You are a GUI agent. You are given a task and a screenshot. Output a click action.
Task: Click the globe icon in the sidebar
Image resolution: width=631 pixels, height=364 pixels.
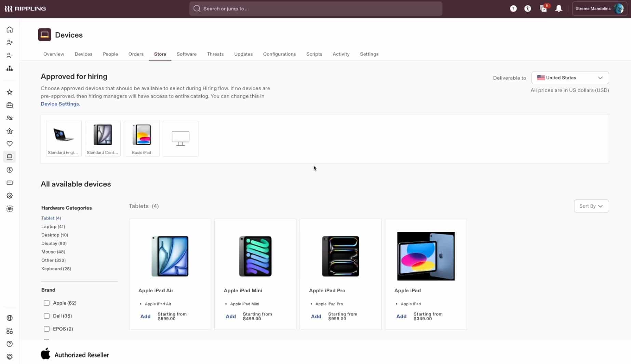10,318
